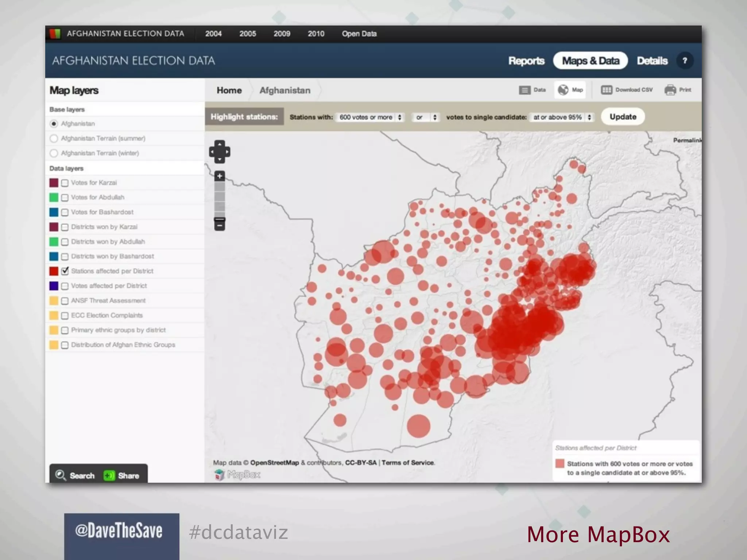
Task: Open the 'or' operator dropdown
Action: [425, 117]
